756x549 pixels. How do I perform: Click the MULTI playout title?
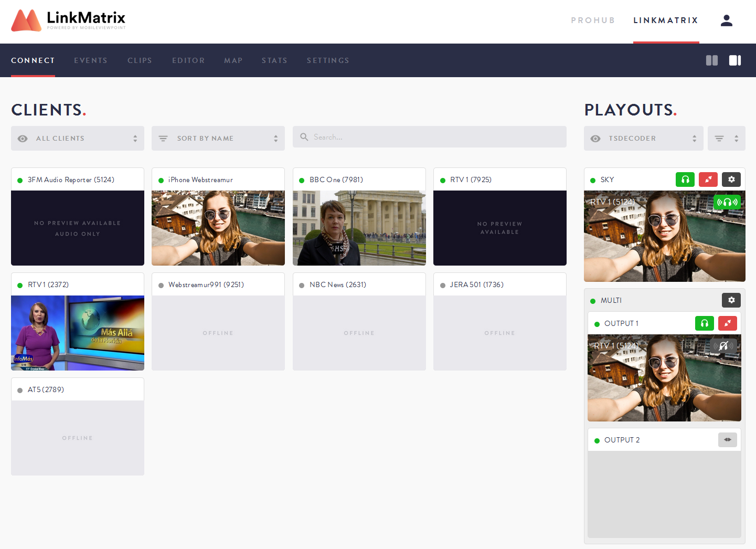pos(611,300)
